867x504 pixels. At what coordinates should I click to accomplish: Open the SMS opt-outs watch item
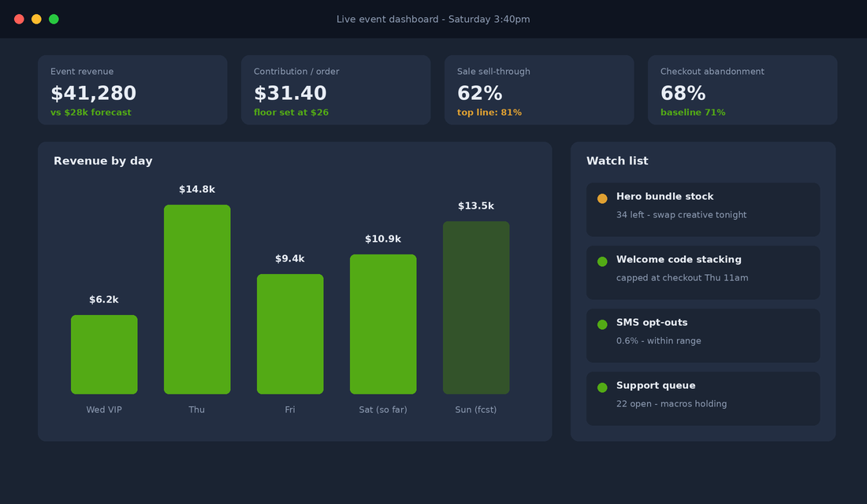tap(703, 335)
